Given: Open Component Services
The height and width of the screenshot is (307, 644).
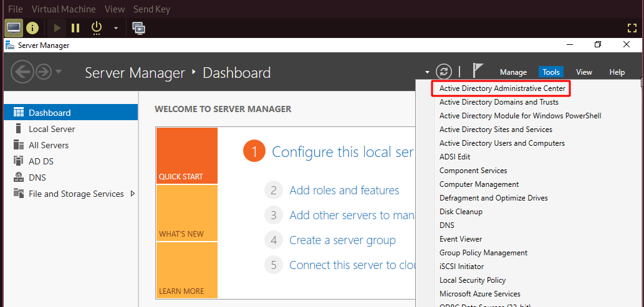Looking at the screenshot, I should pyautogui.click(x=473, y=171).
